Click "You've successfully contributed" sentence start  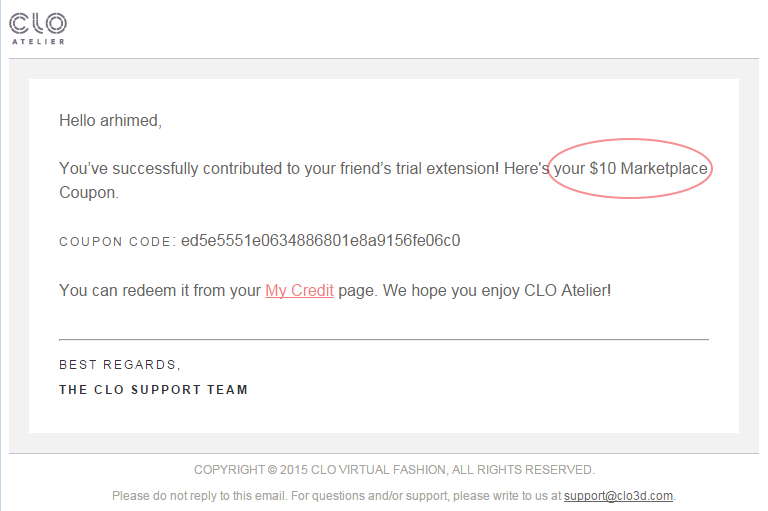(160, 169)
